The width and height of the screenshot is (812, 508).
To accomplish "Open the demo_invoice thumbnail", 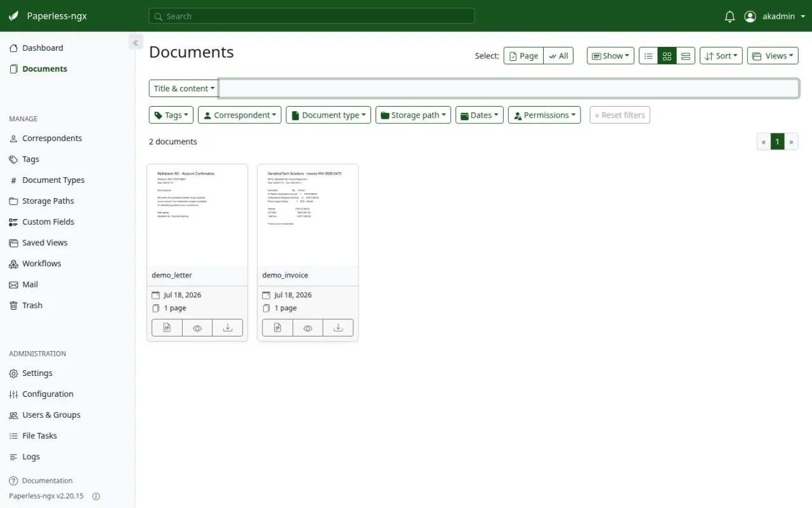I will tap(308, 215).
